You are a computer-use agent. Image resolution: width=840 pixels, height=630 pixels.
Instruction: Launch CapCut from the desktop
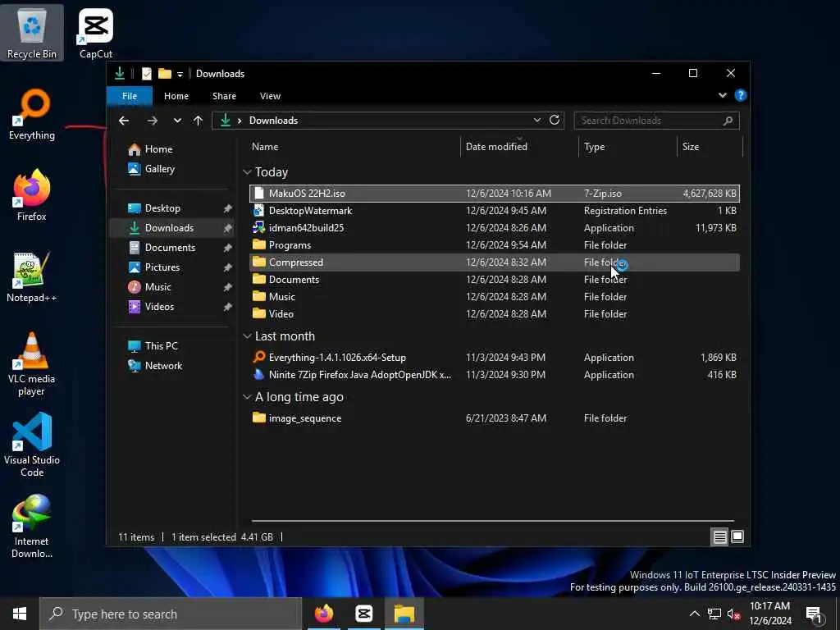[96, 33]
